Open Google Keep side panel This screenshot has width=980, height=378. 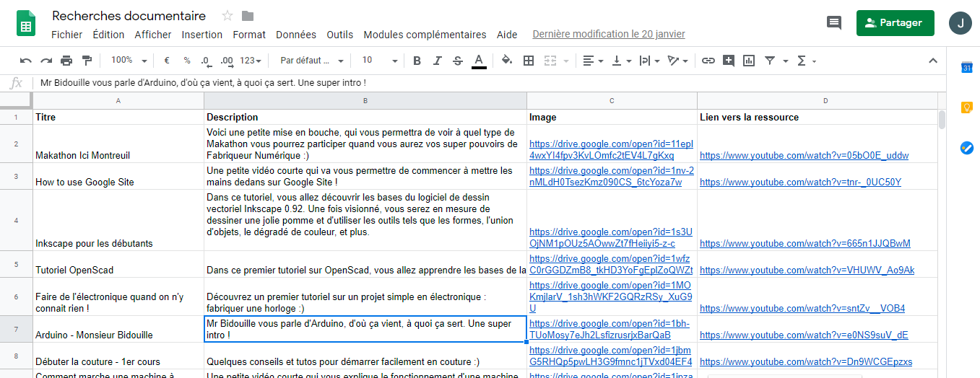[x=967, y=107]
